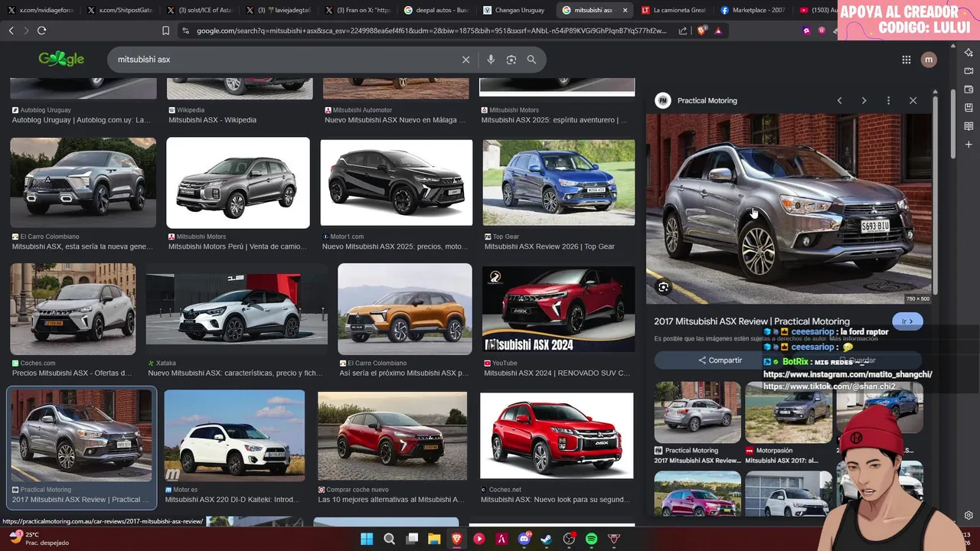The image size is (980, 551).
Task: Close the Practical Motoring image preview
Action: pyautogui.click(x=913, y=100)
